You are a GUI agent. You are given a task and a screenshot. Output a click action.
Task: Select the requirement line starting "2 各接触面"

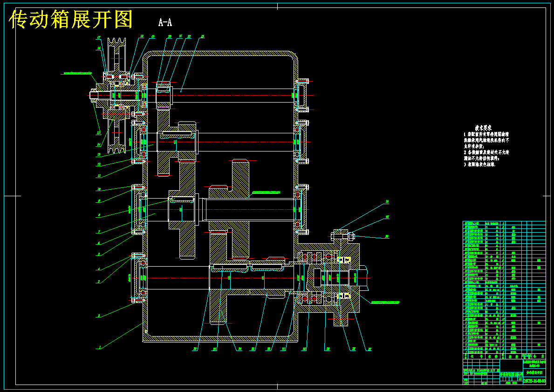(486, 152)
